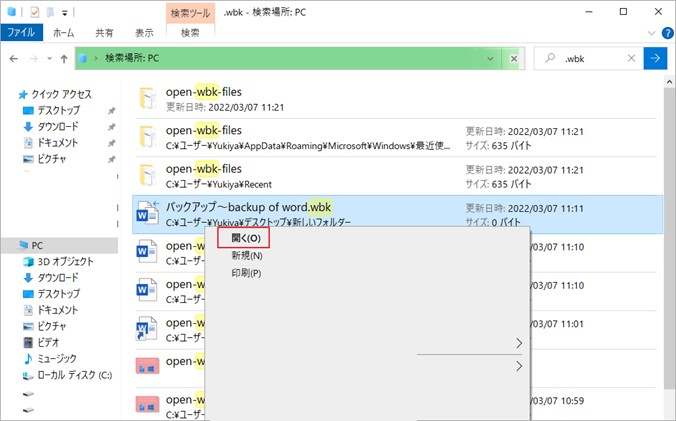Click pink image icon of 10:59 result
The width and height of the screenshot is (676, 421).
[147, 405]
